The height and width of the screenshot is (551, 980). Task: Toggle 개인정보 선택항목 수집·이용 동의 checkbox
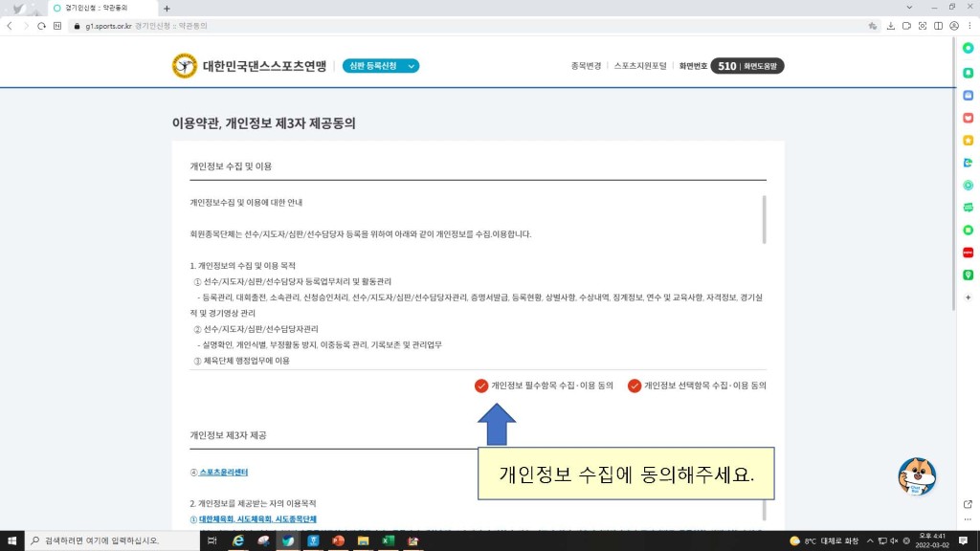pos(635,386)
